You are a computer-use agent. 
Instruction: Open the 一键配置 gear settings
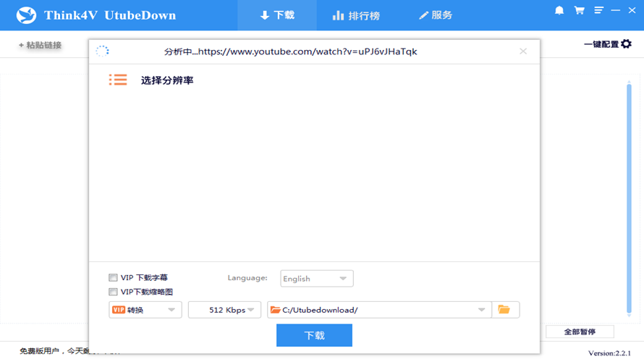pos(607,44)
